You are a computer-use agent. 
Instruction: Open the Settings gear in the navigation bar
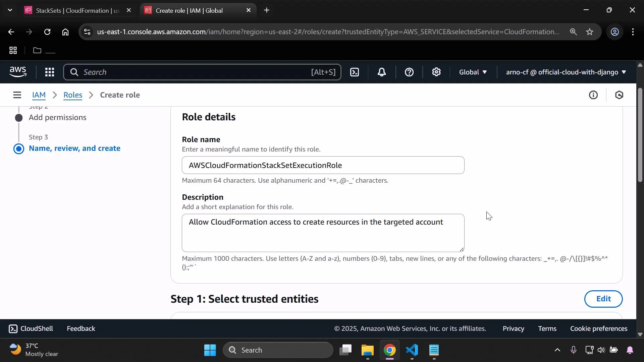pos(436,72)
